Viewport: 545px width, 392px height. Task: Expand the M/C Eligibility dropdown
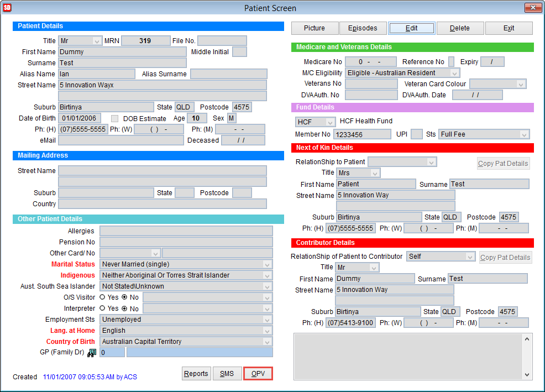coord(454,73)
